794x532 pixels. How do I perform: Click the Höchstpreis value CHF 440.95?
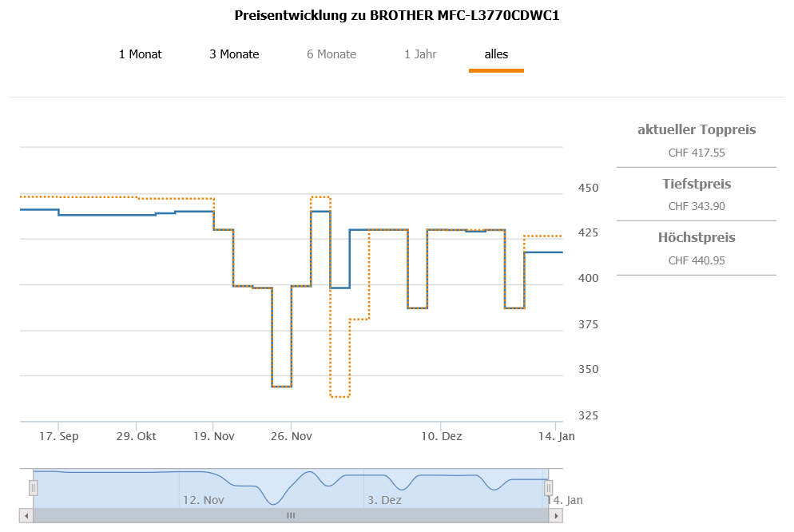[x=697, y=260]
